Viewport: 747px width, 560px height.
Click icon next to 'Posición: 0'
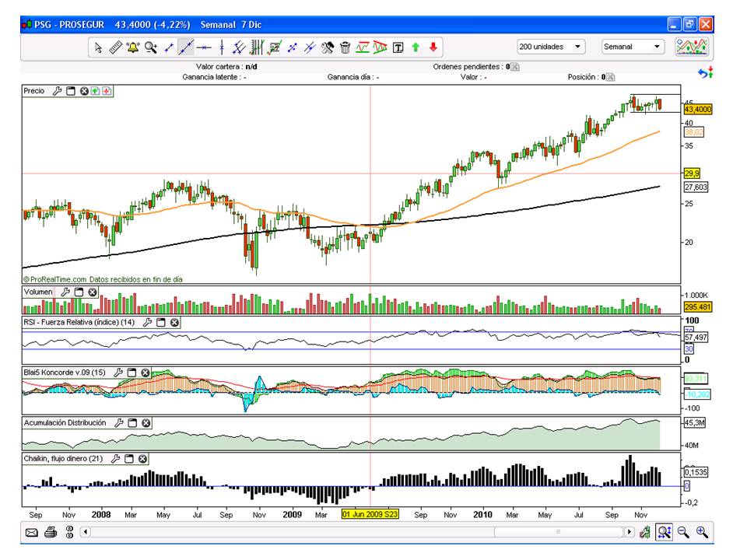coord(611,77)
